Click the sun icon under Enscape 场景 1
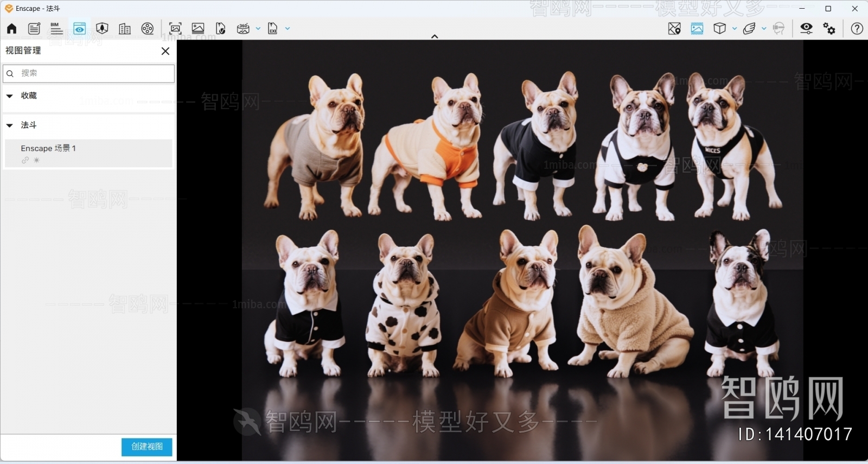The width and height of the screenshot is (868, 464). tap(36, 160)
